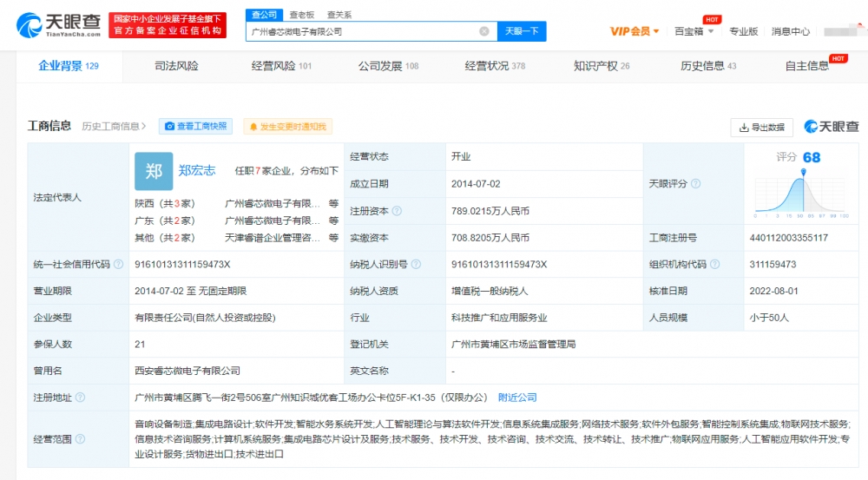This screenshot has width=868, height=480.
Task: Click the score distribution chart
Action: [x=801, y=194]
